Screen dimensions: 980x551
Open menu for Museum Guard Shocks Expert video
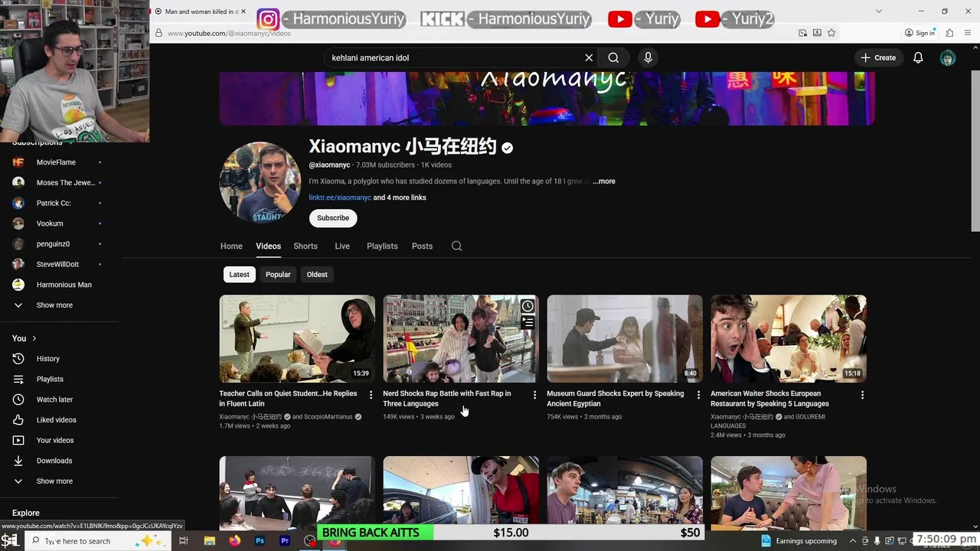click(x=697, y=395)
